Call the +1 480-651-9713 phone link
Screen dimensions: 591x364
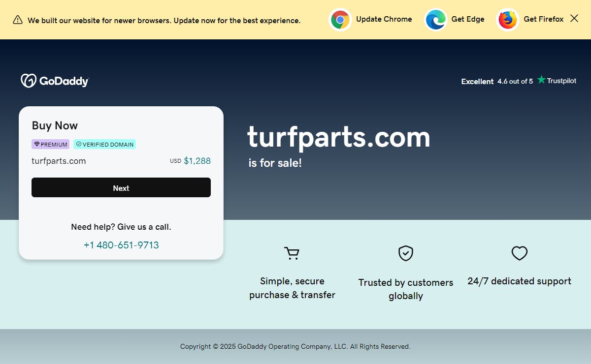click(x=121, y=245)
